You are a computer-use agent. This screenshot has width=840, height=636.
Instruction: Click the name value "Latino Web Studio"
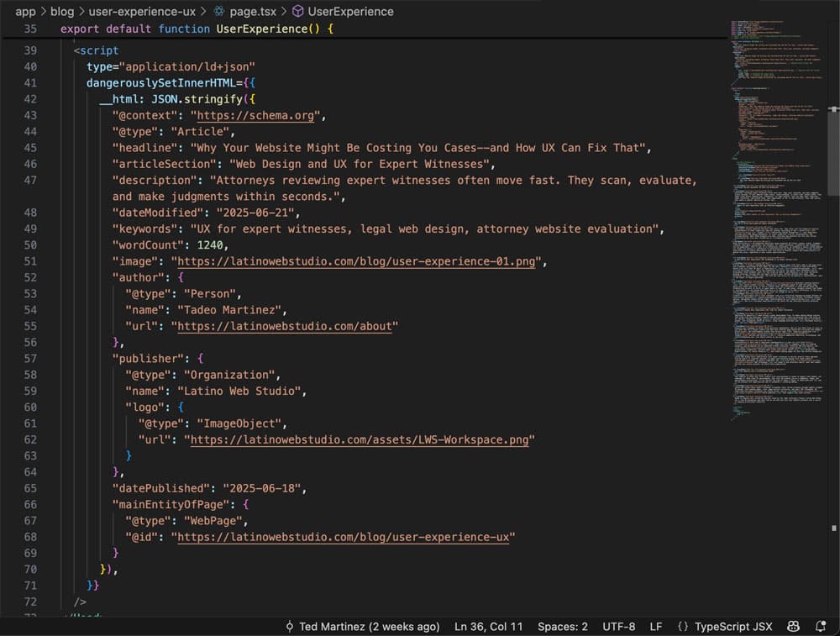(x=239, y=391)
